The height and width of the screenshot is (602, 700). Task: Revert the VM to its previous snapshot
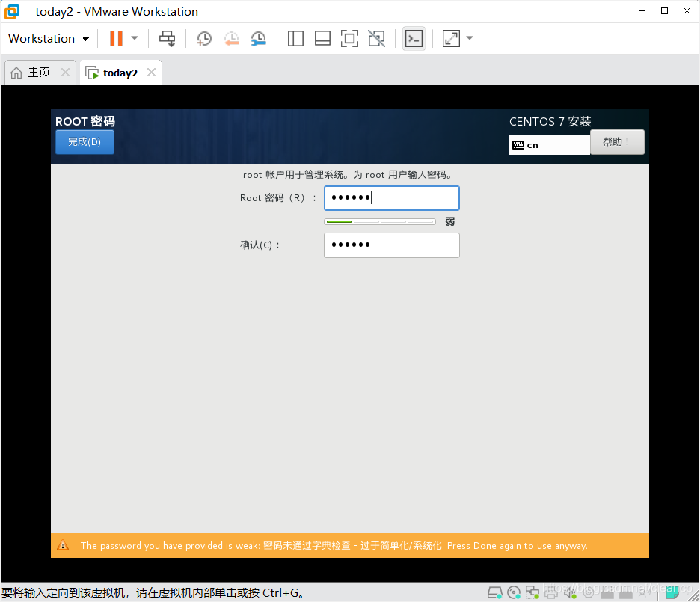tap(232, 38)
